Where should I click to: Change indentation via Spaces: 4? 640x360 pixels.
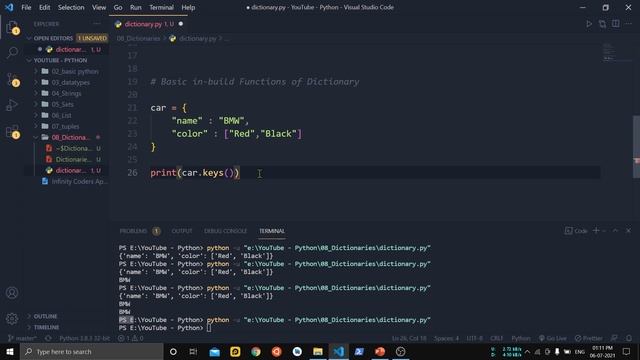point(446,338)
